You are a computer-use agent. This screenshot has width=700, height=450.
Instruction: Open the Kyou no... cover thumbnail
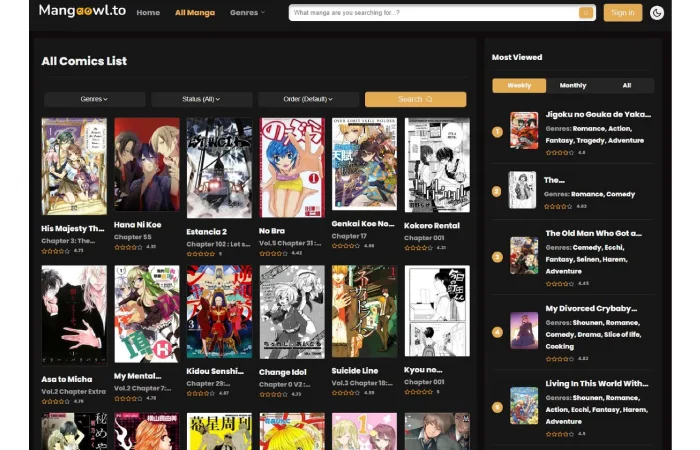[437, 311]
